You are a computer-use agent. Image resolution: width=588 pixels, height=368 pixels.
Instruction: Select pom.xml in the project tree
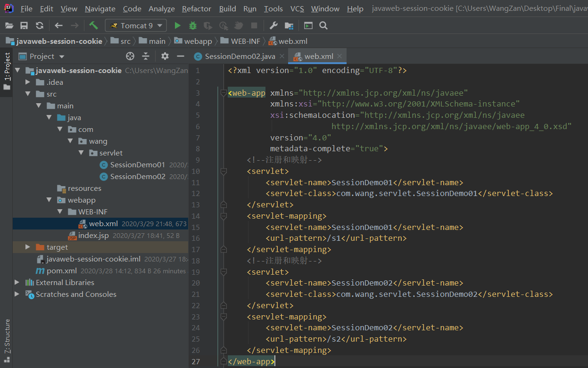click(x=61, y=270)
